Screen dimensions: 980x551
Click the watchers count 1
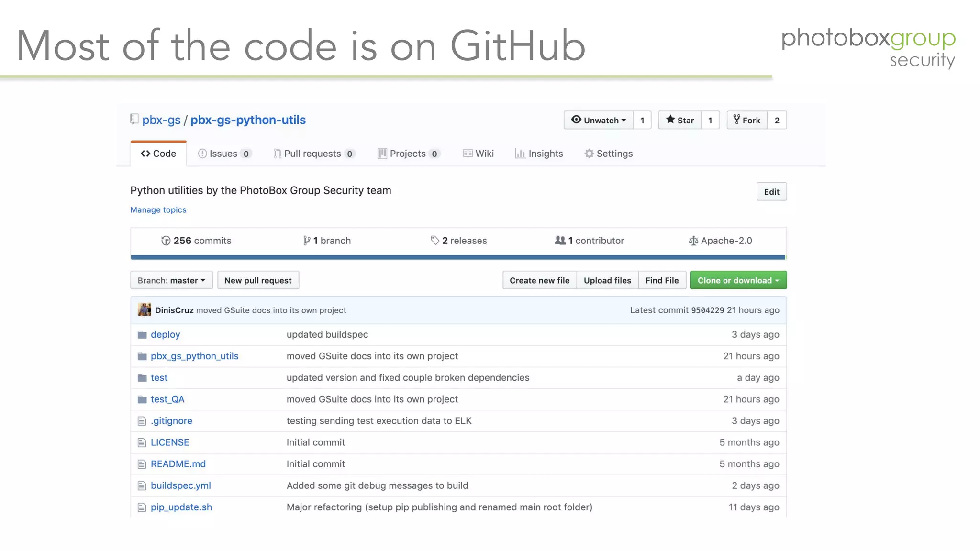[643, 120]
